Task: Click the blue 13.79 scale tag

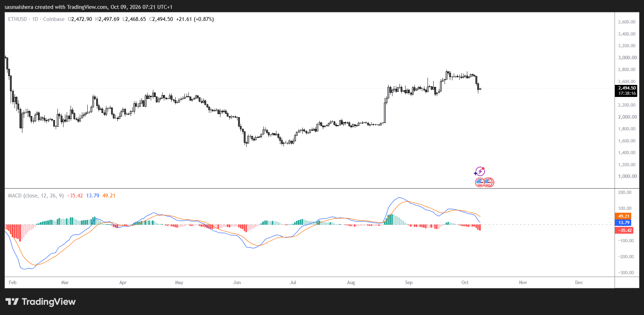Action: coord(623,223)
